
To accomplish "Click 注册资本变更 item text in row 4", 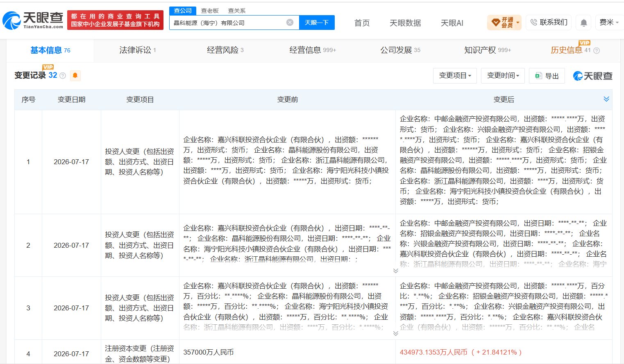I will pos(139,354).
